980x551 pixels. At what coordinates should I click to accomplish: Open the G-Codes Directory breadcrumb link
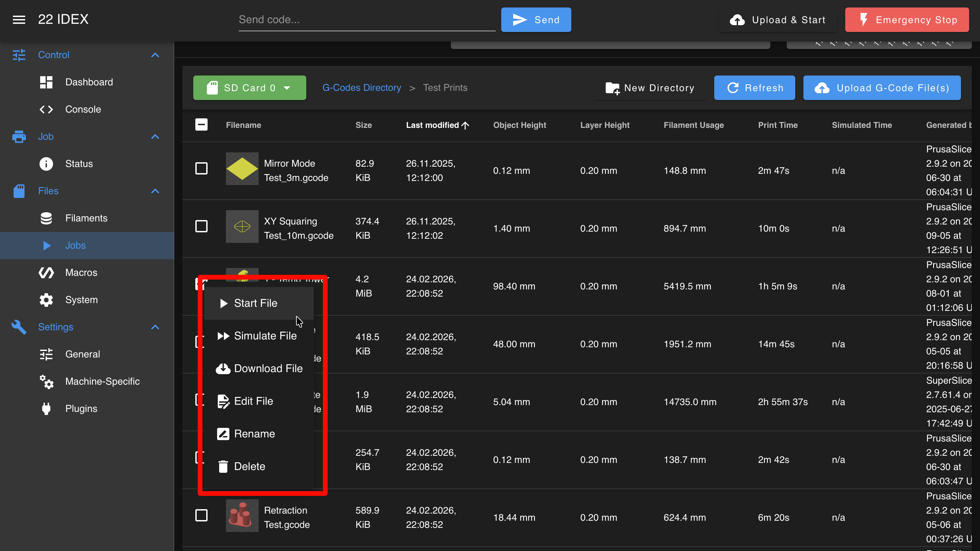pyautogui.click(x=362, y=88)
